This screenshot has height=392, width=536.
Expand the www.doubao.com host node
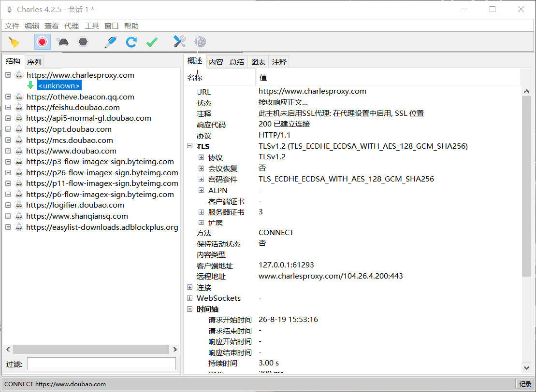[x=8, y=151]
